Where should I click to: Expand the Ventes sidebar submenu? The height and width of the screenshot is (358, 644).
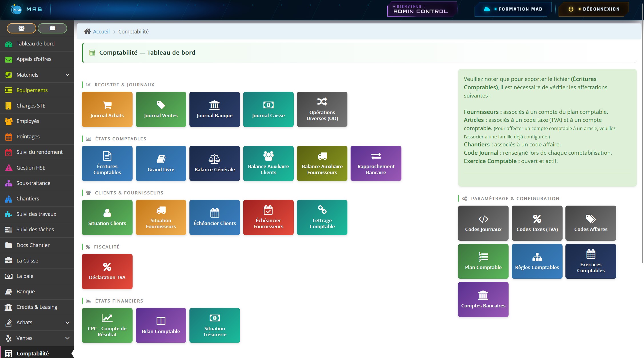[67, 338]
